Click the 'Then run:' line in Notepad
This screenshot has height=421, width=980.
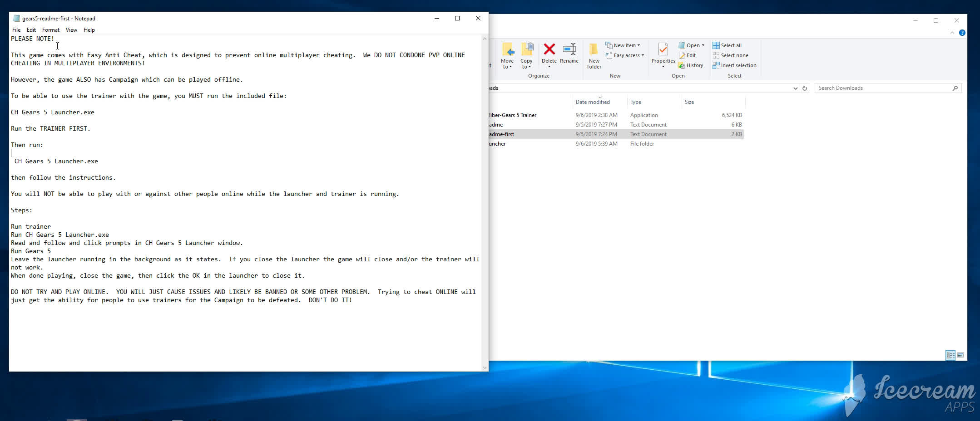click(27, 145)
